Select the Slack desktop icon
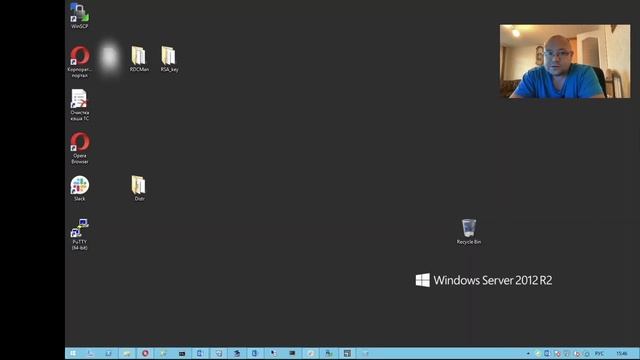640x360 pixels. coord(80,188)
